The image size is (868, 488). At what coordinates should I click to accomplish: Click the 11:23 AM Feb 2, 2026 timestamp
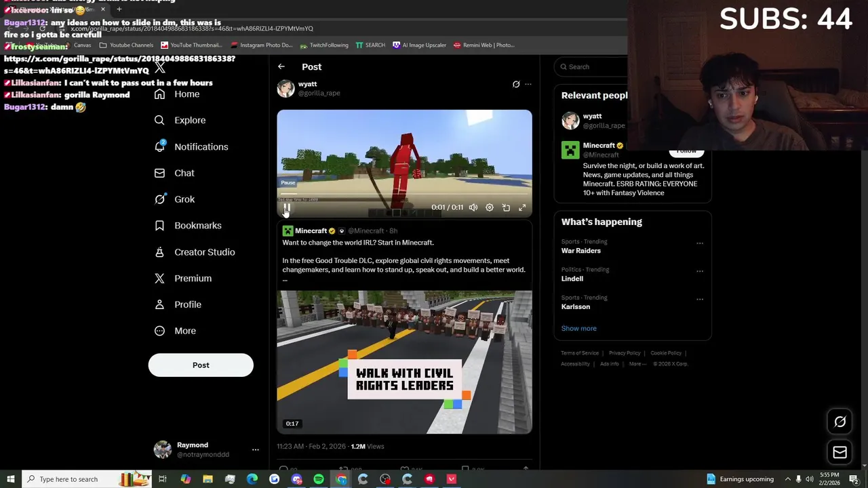(311, 447)
